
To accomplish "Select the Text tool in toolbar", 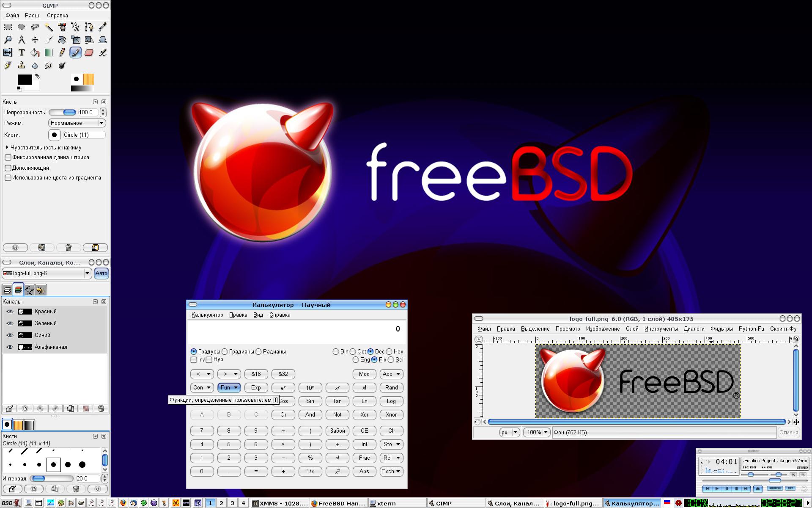I will click(x=22, y=52).
